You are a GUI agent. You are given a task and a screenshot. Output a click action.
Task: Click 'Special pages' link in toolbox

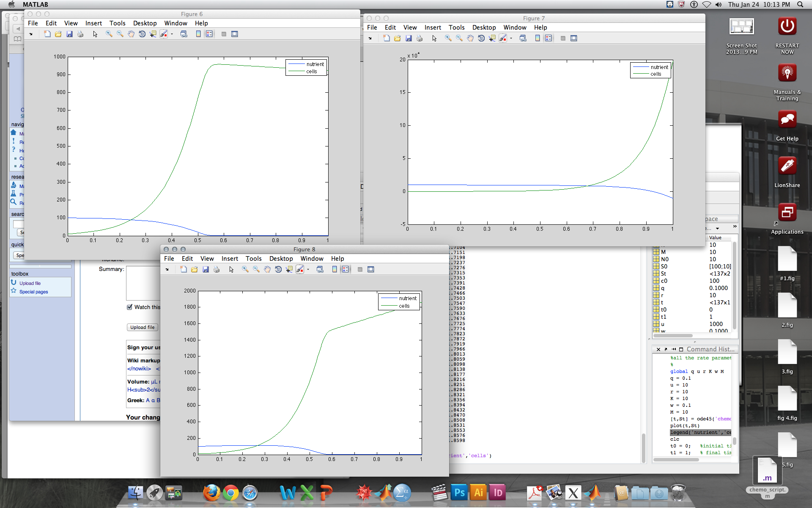pos(34,292)
